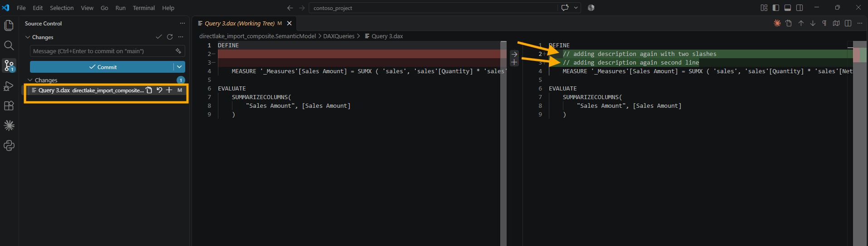This screenshot has height=246, width=868.
Task: Toggle secondary side bar visibility
Action: 799,8
